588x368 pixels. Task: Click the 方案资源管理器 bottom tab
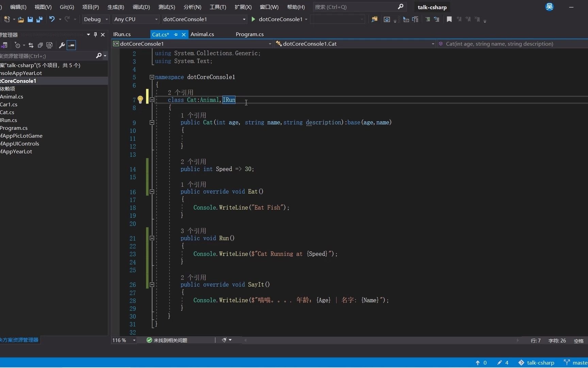[19, 340]
